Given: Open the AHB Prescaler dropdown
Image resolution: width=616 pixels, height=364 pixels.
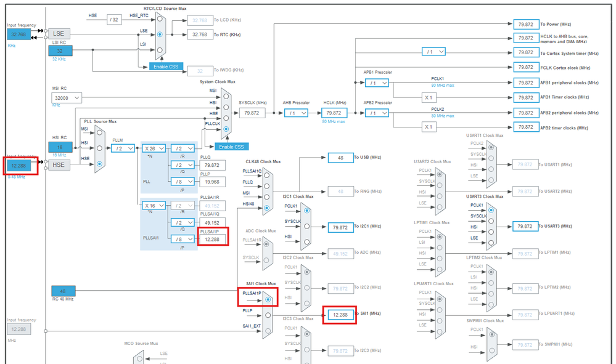Looking at the screenshot, I should point(296,113).
